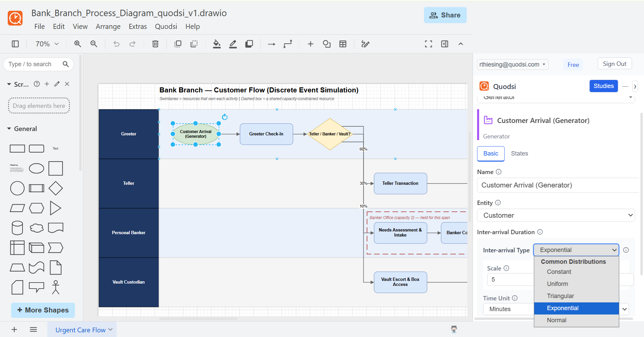Enter fullscreen mode
This screenshot has height=337, width=644.
pos(428,44)
